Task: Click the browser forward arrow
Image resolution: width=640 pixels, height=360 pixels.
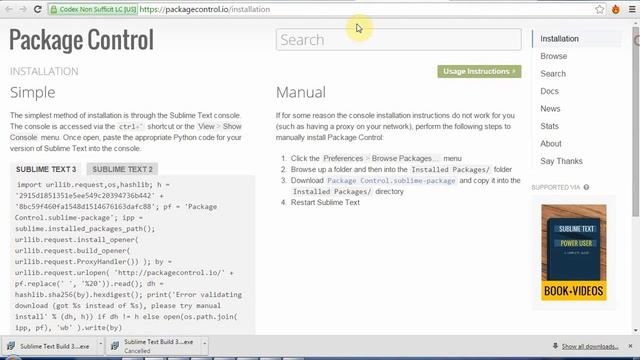Action: (23, 9)
